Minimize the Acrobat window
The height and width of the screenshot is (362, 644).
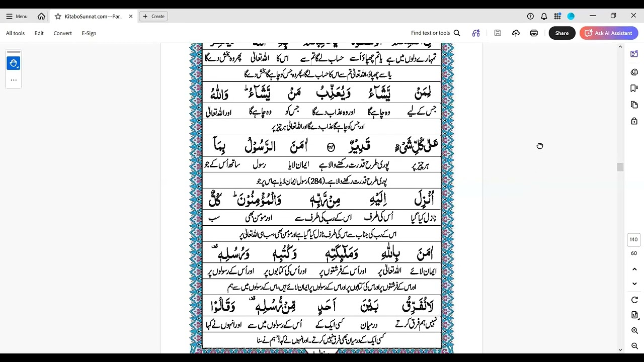tap(593, 16)
